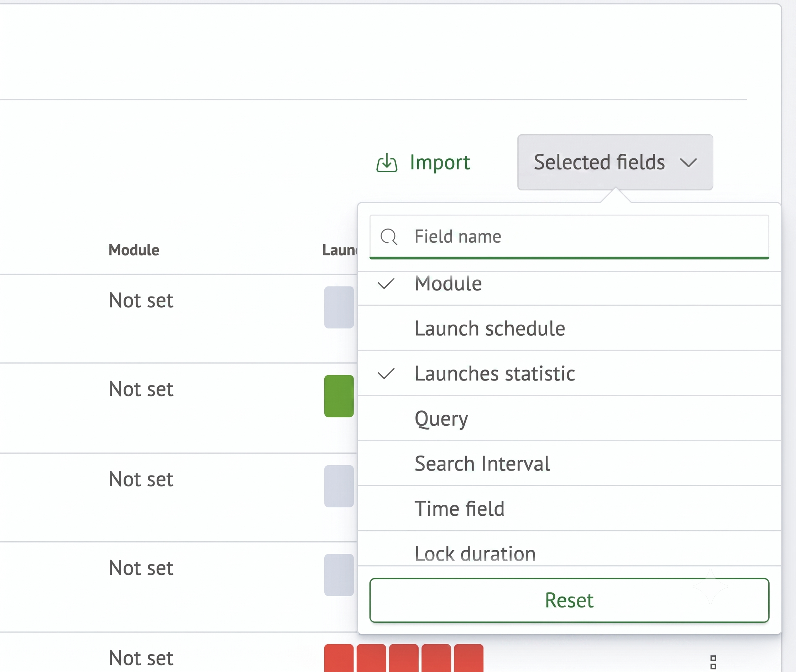Click the Reset button

(x=569, y=600)
